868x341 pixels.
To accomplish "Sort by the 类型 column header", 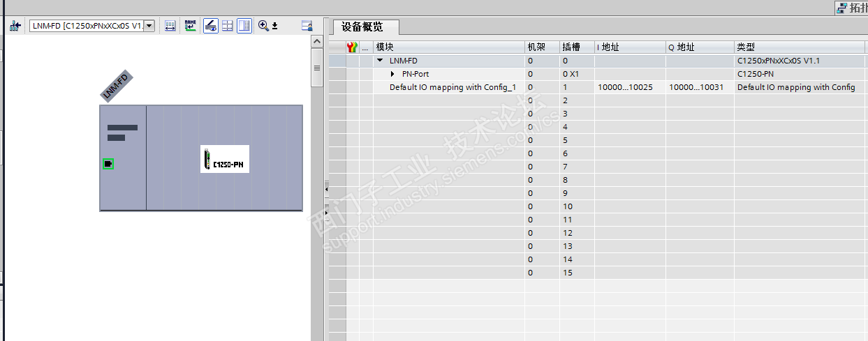I will [801, 47].
